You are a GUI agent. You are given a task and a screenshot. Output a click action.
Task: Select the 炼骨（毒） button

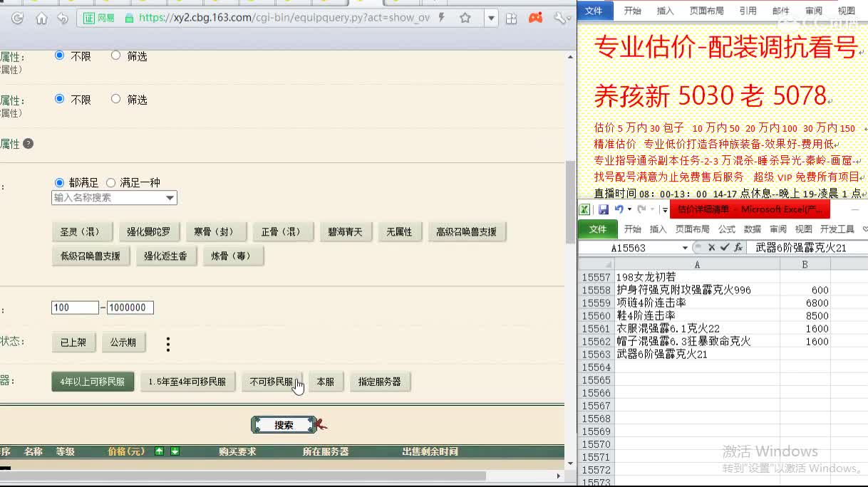tap(233, 256)
